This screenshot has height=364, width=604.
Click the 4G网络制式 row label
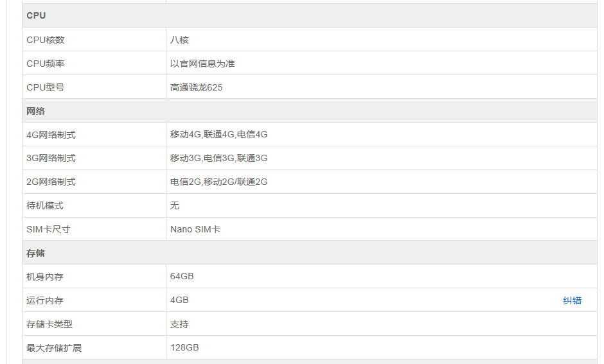51,135
